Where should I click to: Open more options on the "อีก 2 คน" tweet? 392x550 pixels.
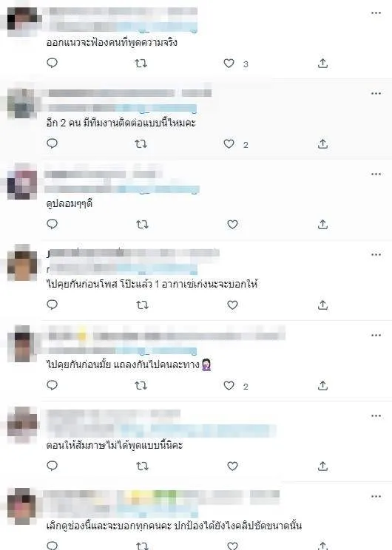(376, 93)
